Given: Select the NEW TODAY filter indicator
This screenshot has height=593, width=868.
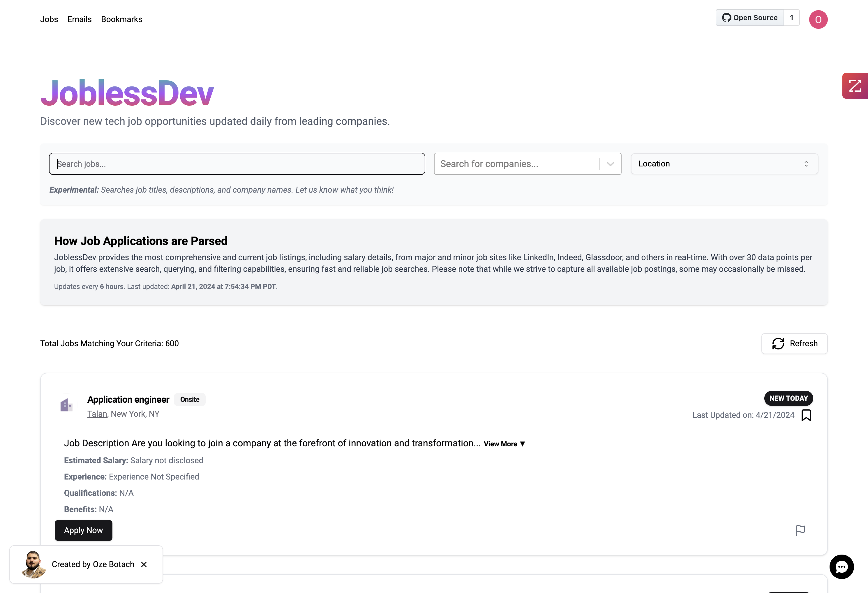Looking at the screenshot, I should coord(789,398).
